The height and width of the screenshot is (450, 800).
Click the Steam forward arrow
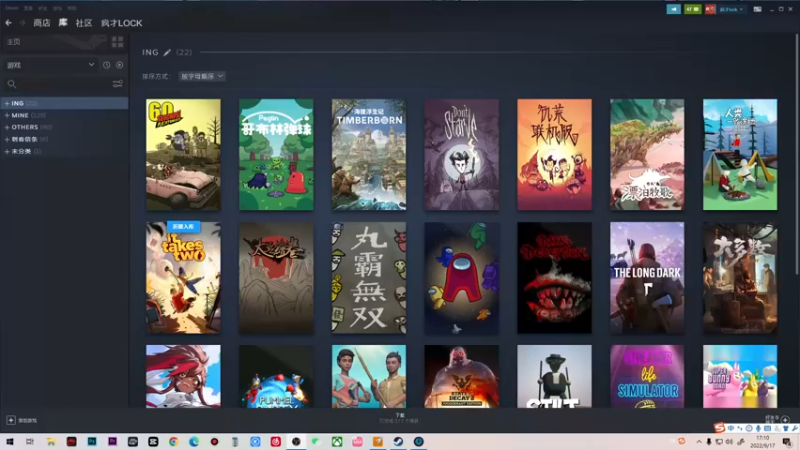tap(22, 23)
